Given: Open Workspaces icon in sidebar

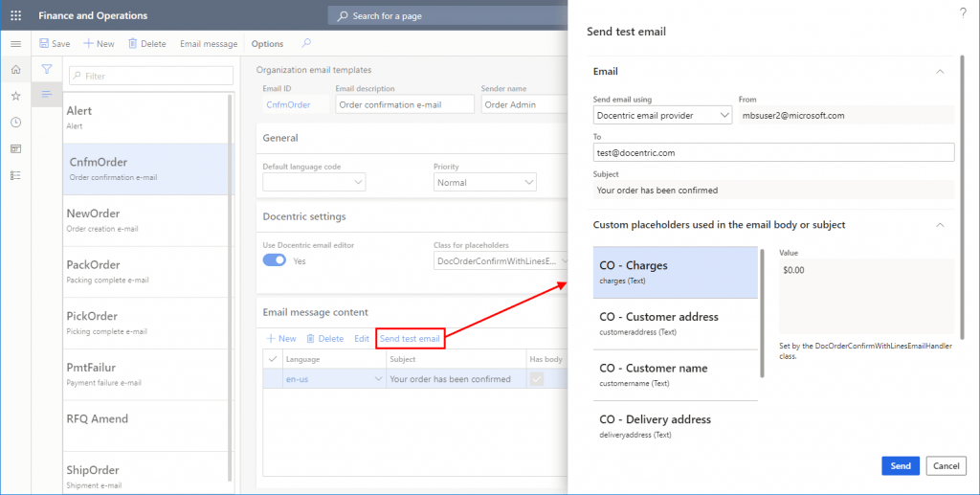Looking at the screenshot, I should pos(15,148).
